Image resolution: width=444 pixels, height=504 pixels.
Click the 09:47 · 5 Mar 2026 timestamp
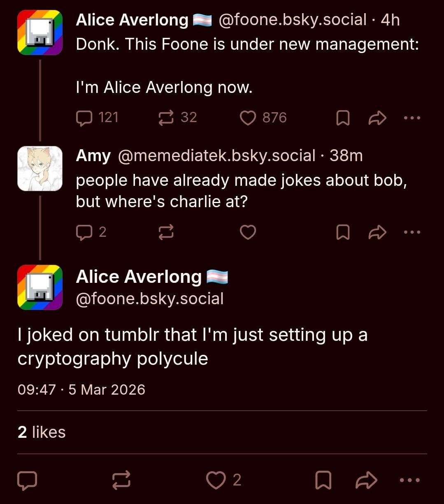[81, 390]
